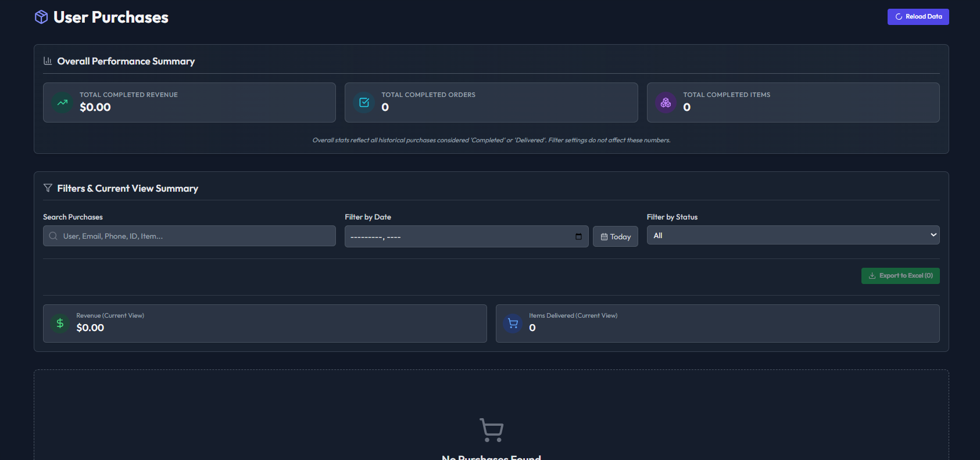Click the green dollar sign icon

click(60, 323)
